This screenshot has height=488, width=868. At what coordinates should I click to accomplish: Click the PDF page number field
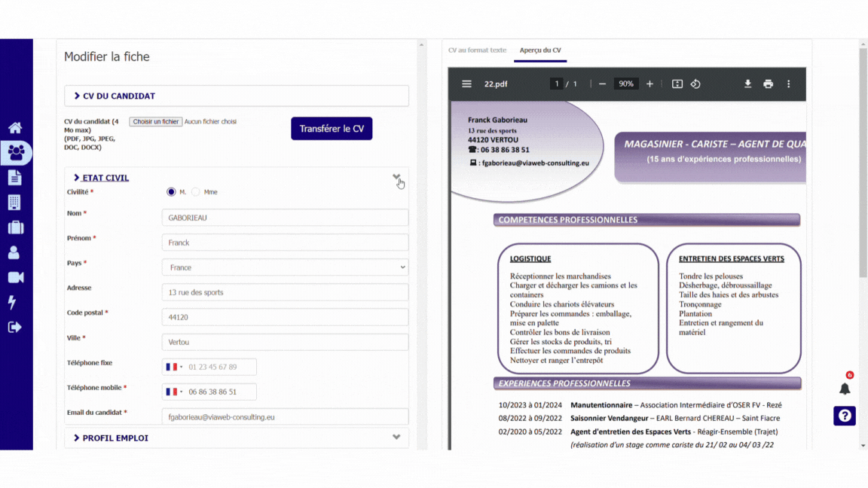[556, 84]
